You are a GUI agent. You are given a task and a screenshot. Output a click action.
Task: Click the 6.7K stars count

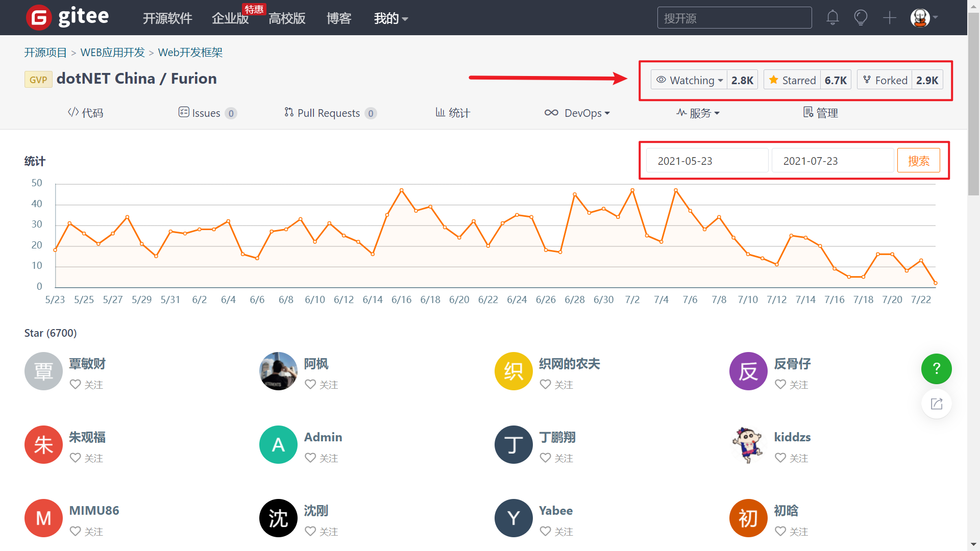(x=836, y=80)
